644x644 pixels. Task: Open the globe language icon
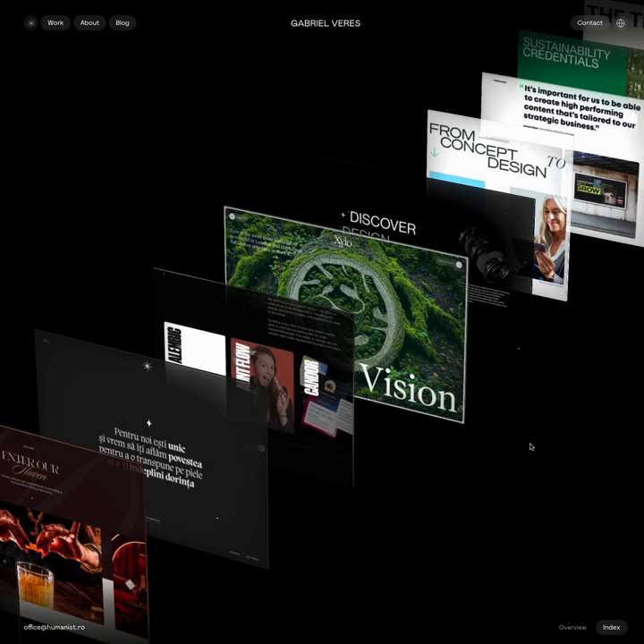pyautogui.click(x=621, y=23)
